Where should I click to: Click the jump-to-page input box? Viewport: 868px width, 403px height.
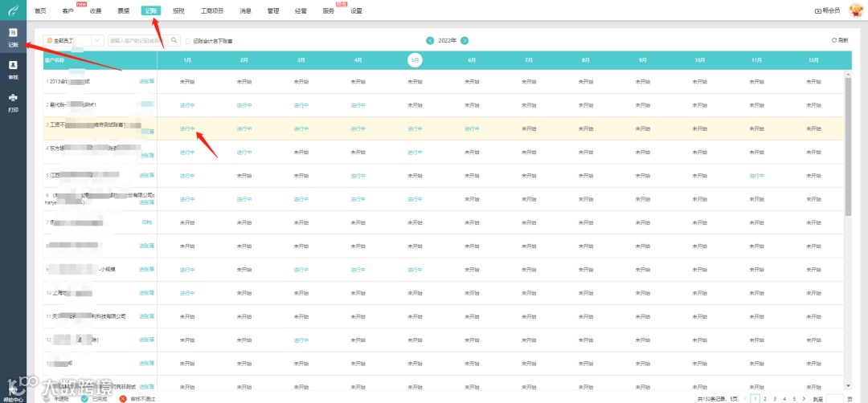[834, 398]
